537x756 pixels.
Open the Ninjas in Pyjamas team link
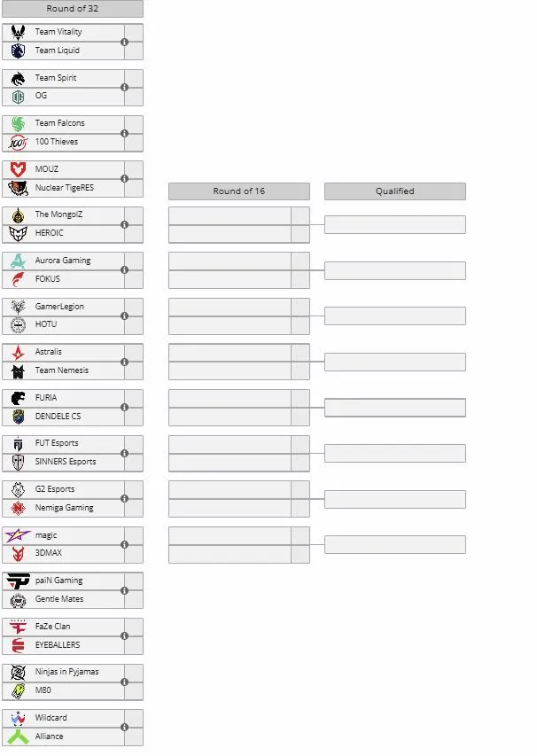pos(66,672)
